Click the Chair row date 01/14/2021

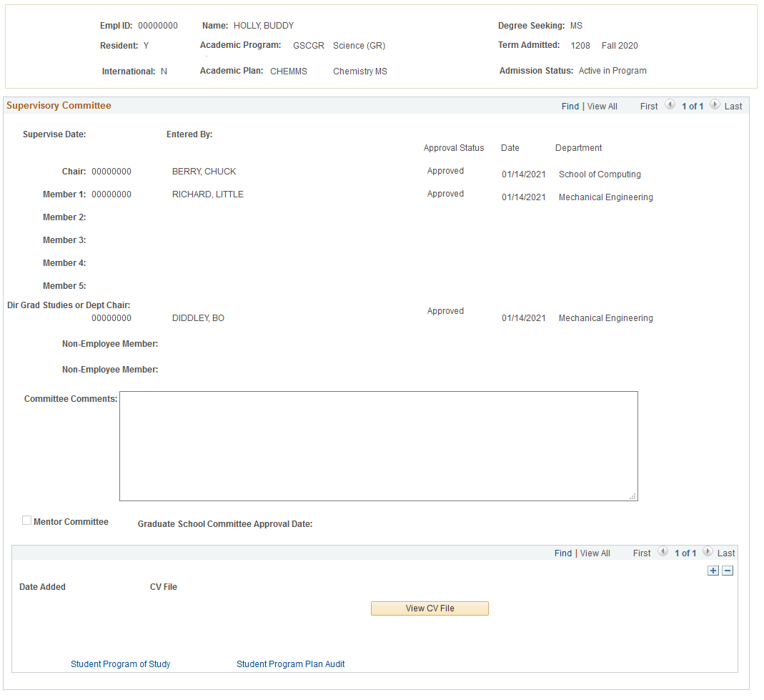[524, 174]
